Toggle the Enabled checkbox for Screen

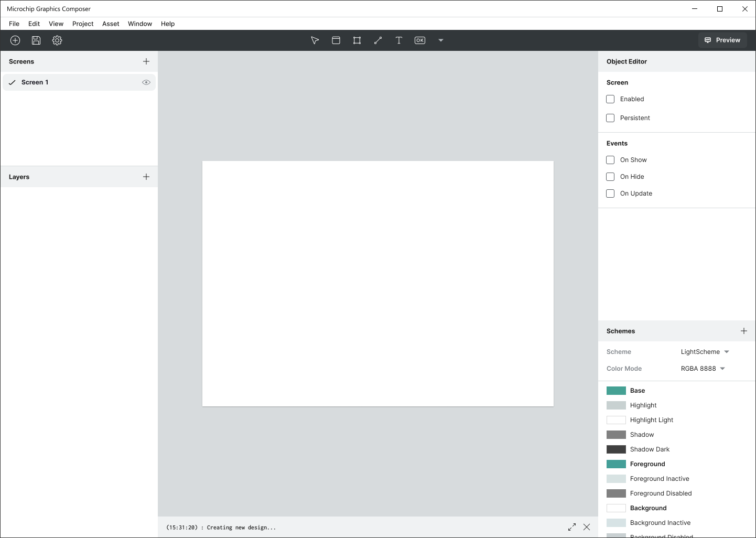tap(610, 99)
